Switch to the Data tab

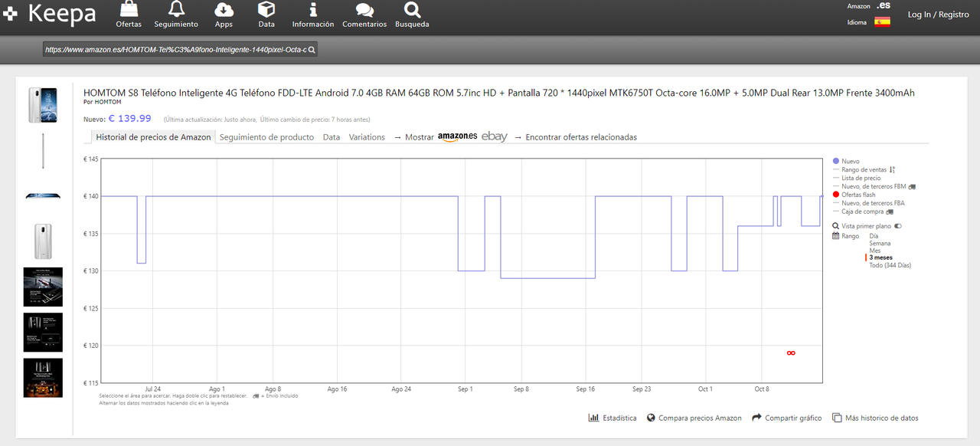(332, 137)
